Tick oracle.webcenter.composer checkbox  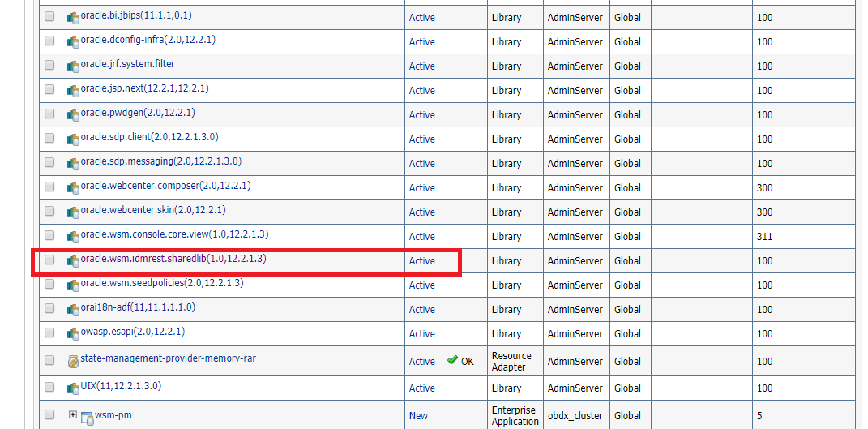[49, 187]
